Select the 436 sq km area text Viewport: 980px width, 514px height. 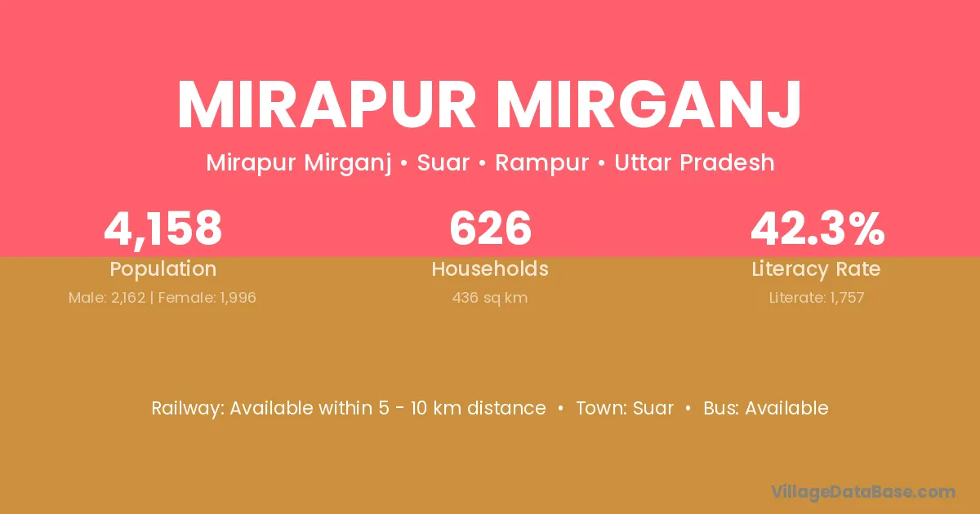(490, 298)
